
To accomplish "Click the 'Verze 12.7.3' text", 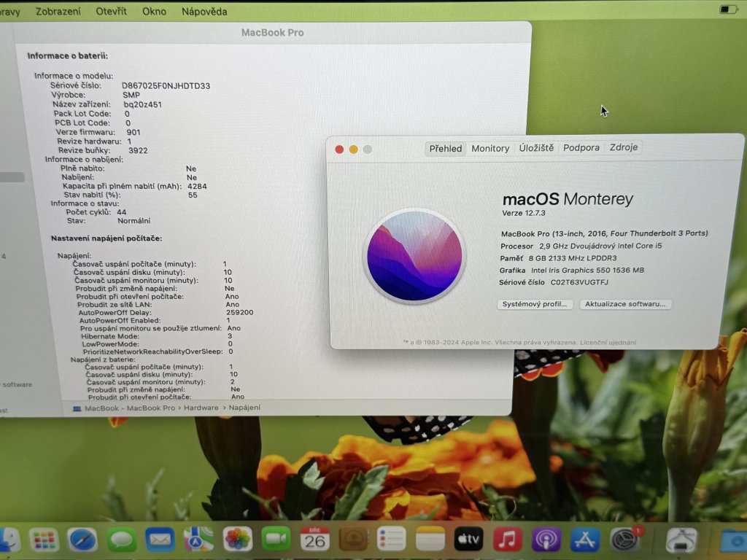I will pos(524,213).
